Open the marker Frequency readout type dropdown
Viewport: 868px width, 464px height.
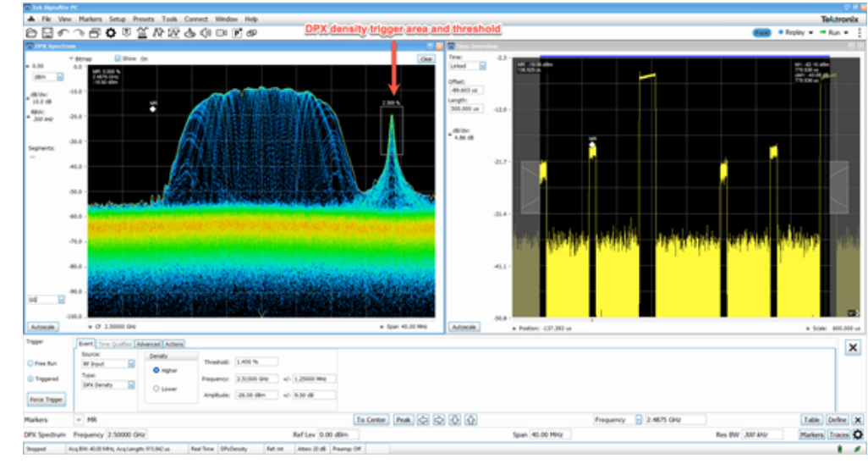pyautogui.click(x=638, y=420)
